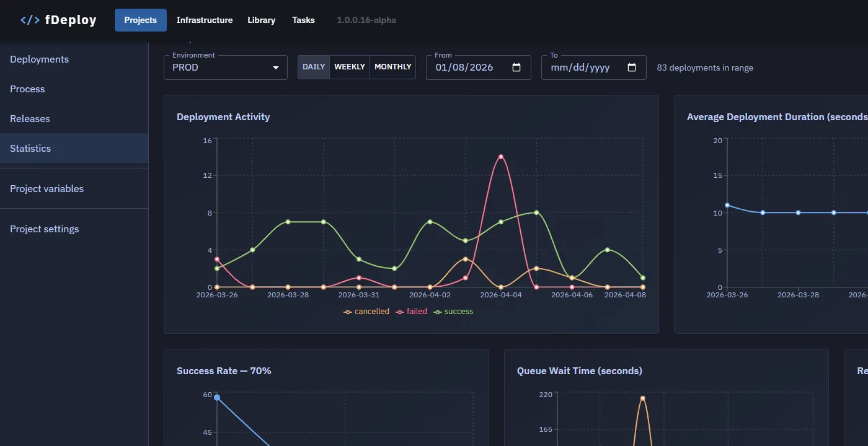Open Deployments in the sidebar
The height and width of the screenshot is (446, 868).
39,59
